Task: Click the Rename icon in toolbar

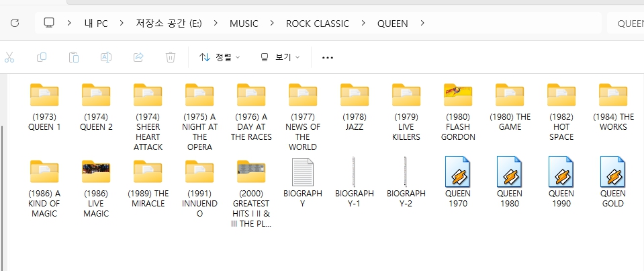Action: pyautogui.click(x=106, y=57)
